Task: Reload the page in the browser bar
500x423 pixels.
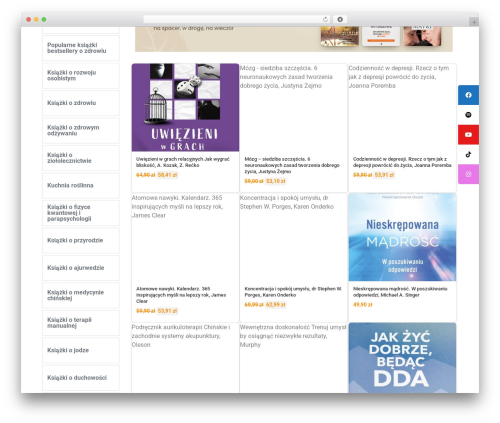Action: pyautogui.click(x=325, y=19)
